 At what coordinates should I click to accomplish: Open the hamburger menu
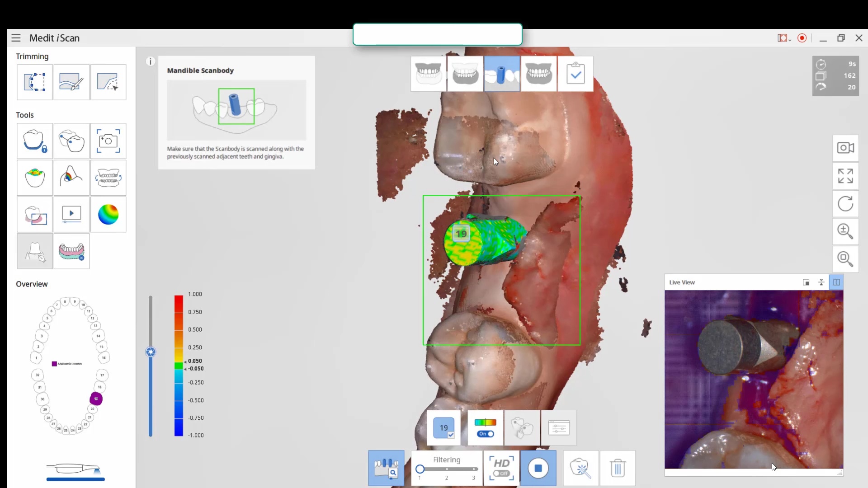(16, 38)
